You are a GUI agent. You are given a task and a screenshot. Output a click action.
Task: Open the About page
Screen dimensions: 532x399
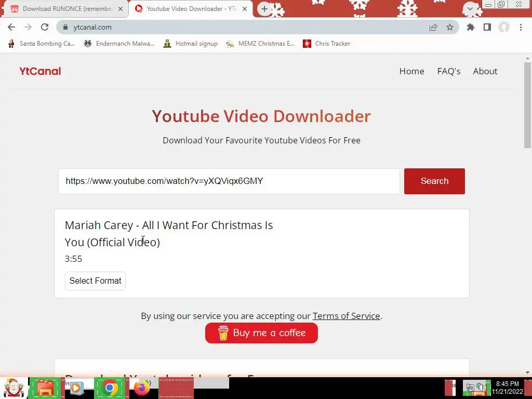point(485,71)
